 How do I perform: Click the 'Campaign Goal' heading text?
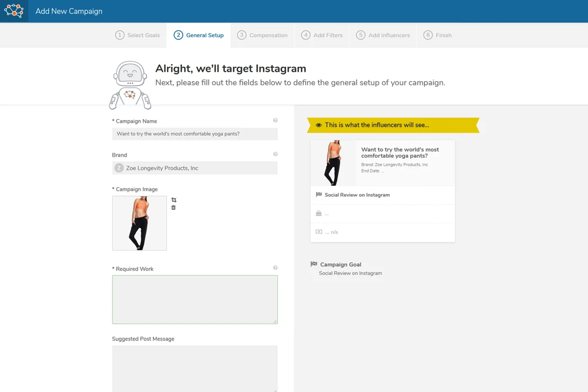[x=341, y=265]
